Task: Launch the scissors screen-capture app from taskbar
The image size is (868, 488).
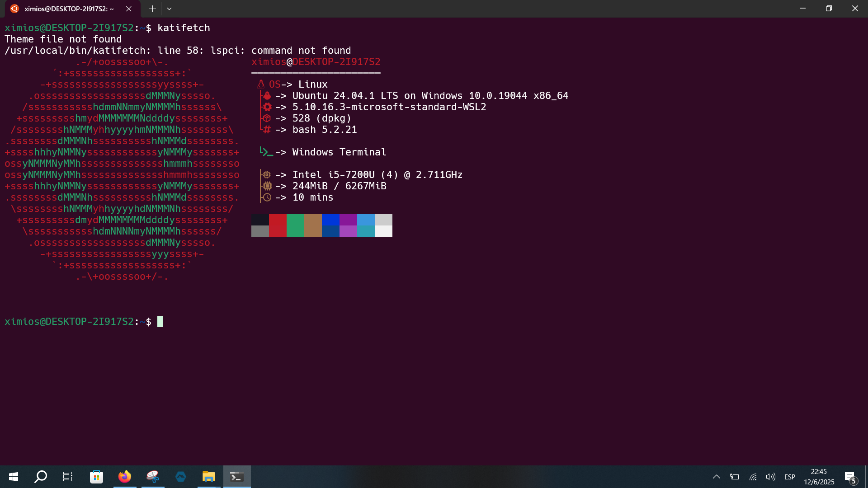Action: [x=153, y=476]
